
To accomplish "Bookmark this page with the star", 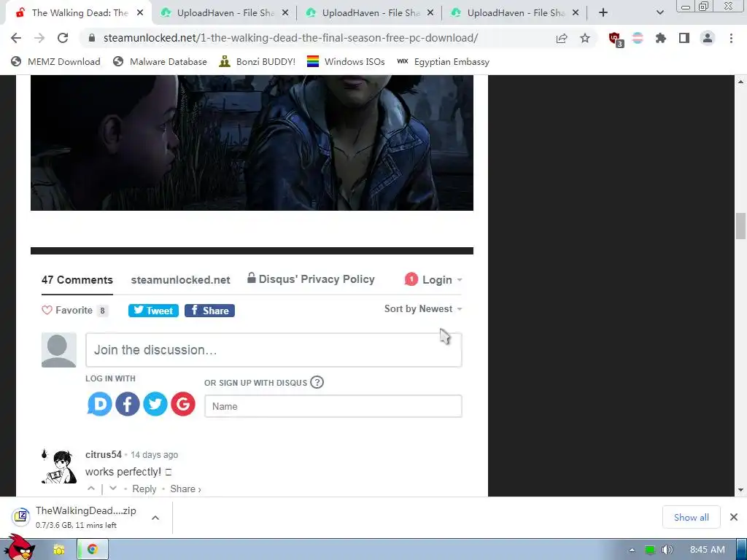I will (585, 38).
